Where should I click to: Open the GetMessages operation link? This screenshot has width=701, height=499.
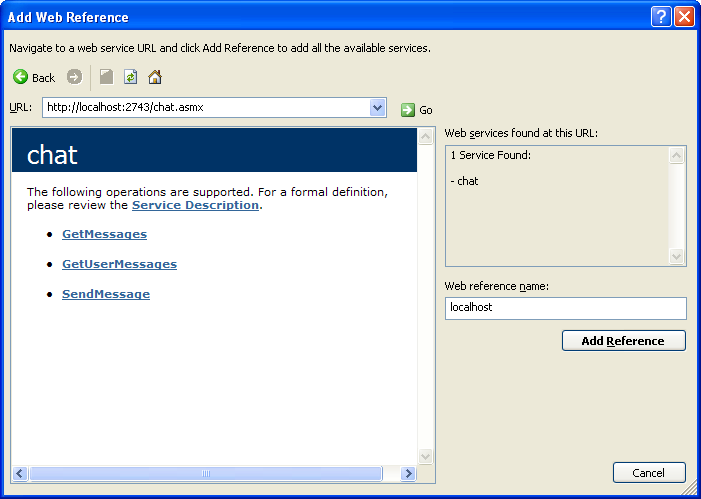pyautogui.click(x=104, y=234)
